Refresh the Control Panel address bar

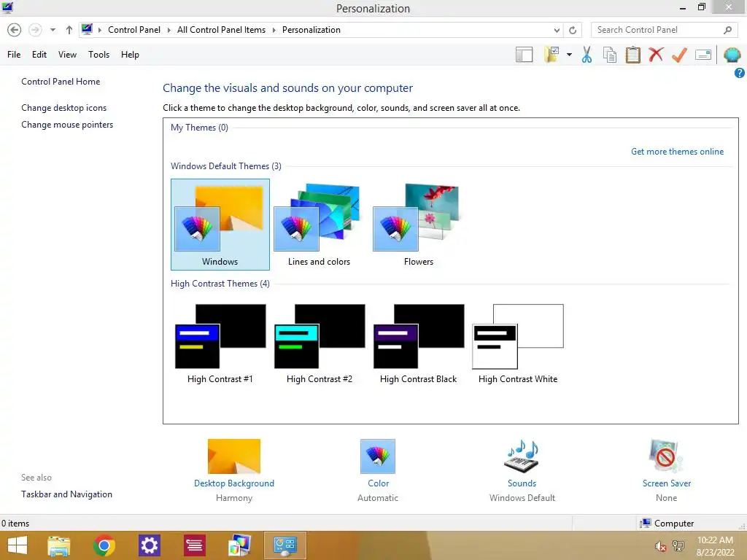(572, 30)
